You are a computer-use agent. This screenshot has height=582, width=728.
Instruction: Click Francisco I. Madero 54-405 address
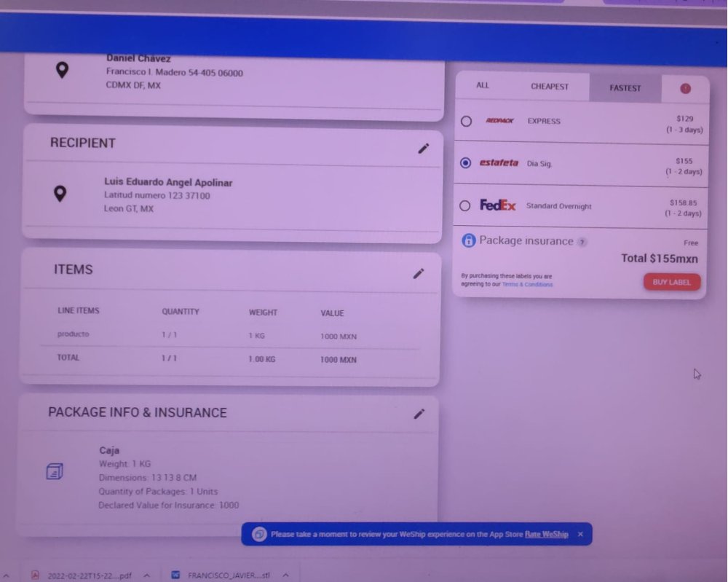click(x=174, y=72)
